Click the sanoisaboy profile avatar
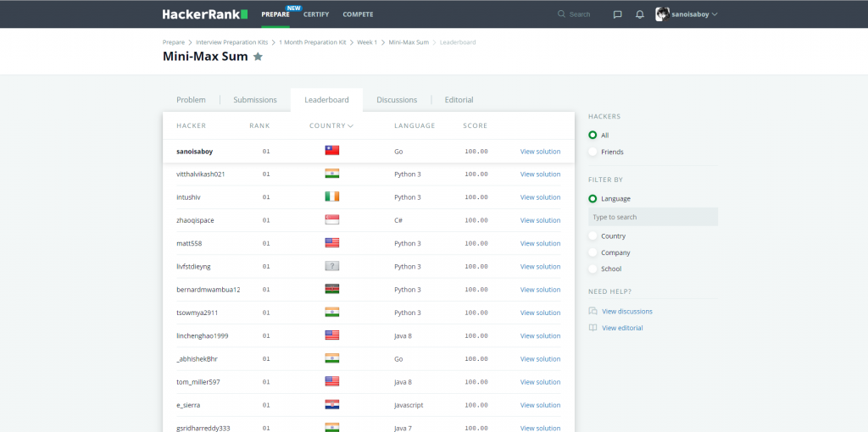 tap(662, 14)
